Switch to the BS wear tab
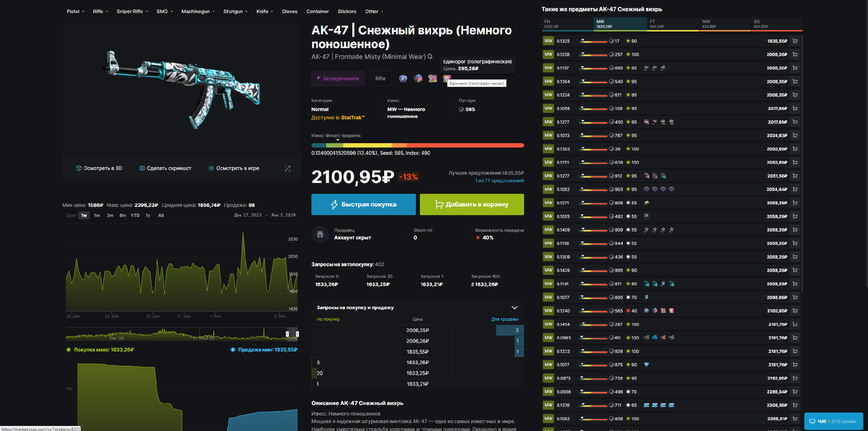The image size is (868, 431). point(777,24)
